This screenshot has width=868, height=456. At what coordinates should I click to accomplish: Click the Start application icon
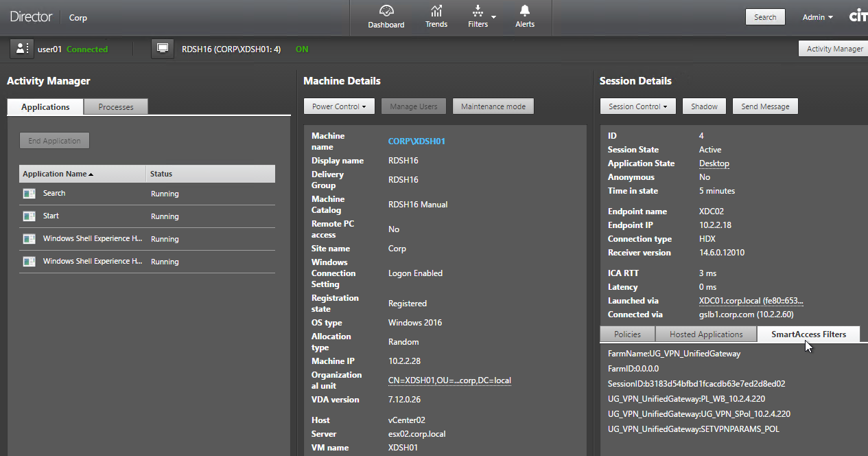click(x=29, y=216)
